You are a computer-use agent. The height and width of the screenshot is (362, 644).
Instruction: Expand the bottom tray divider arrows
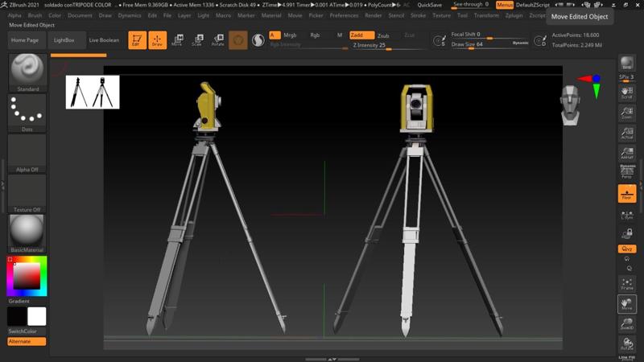(x=332, y=359)
